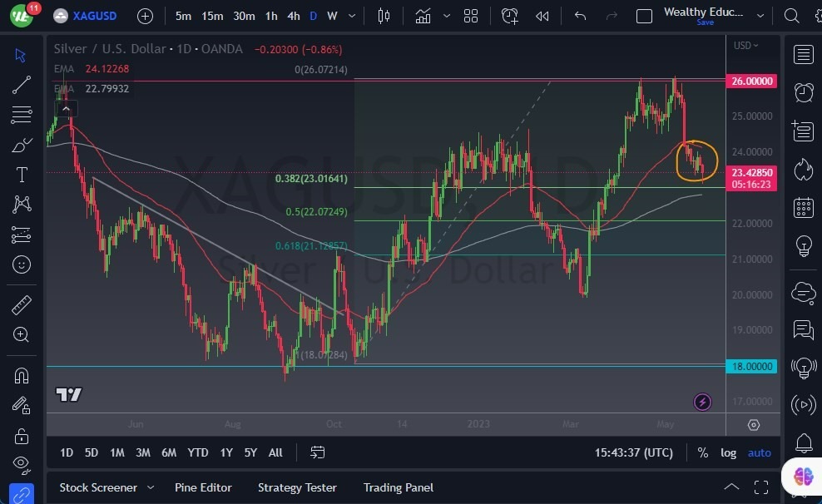822x504 pixels.
Task: Expand the USD currency dropdown
Action: point(745,46)
